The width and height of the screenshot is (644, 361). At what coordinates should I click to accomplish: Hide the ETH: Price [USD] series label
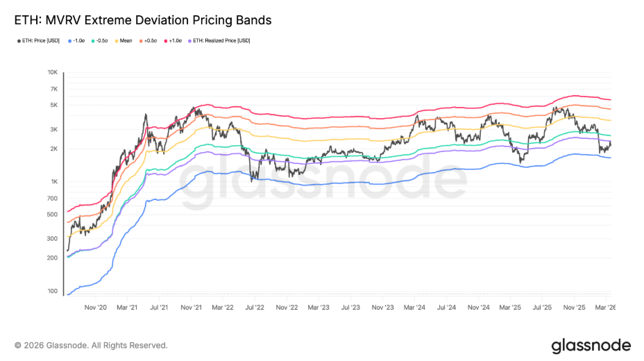click(43, 41)
